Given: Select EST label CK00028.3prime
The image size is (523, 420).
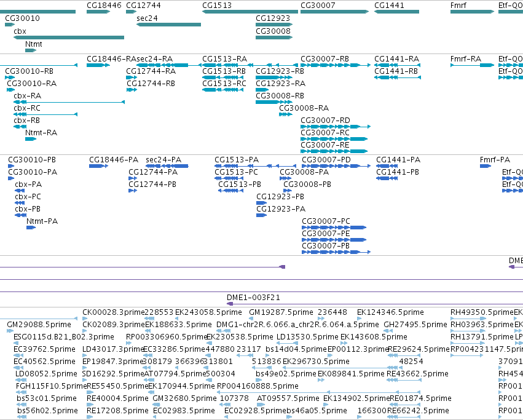Looking at the screenshot, I should [x=114, y=312].
